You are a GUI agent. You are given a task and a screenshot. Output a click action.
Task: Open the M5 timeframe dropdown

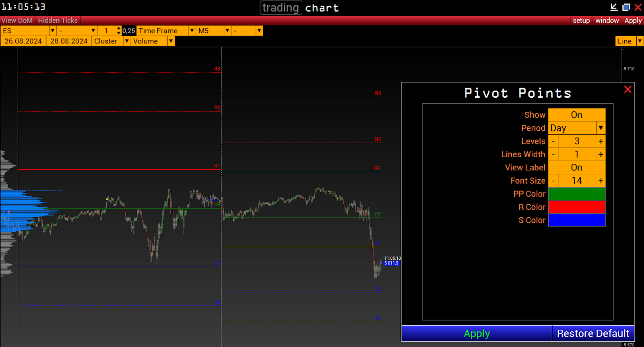(227, 31)
